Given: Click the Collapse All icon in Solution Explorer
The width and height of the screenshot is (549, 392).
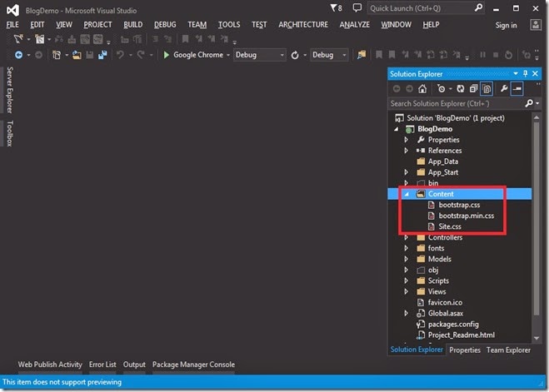Looking at the screenshot, I should coord(473,89).
